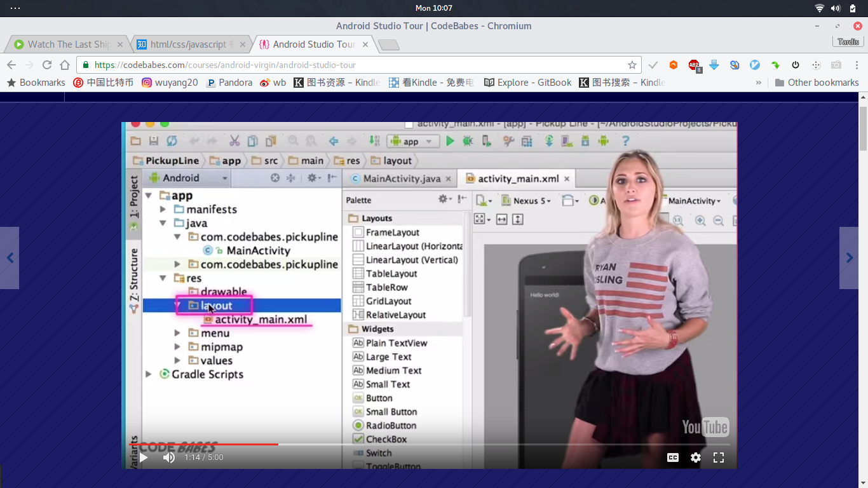Open the Adblock Plus extension
Screen dimensions: 868x488
695,65
